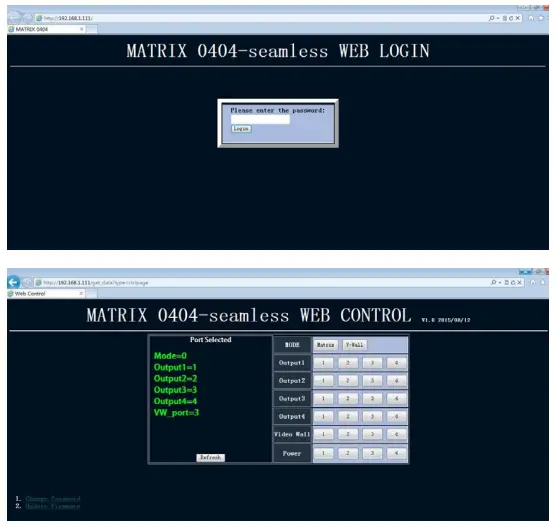Route input 1 to Output2
The height and width of the screenshot is (527, 555).
(323, 381)
